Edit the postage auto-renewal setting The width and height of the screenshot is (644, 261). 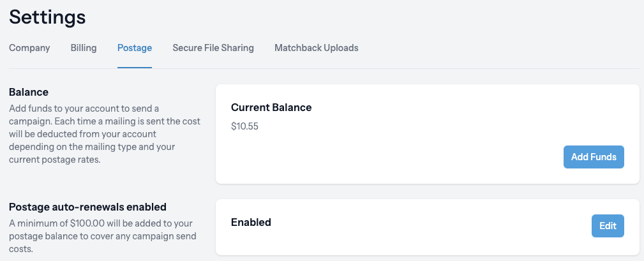click(x=608, y=226)
